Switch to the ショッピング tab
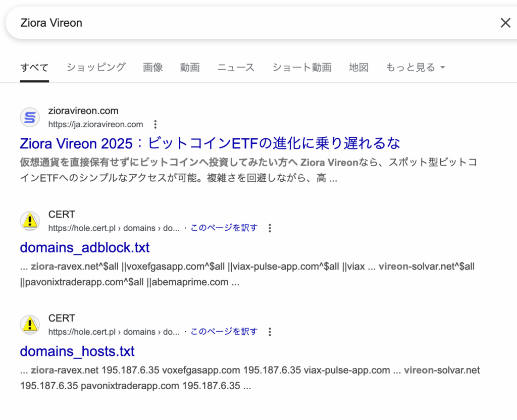The image size is (517, 420). pos(96,67)
